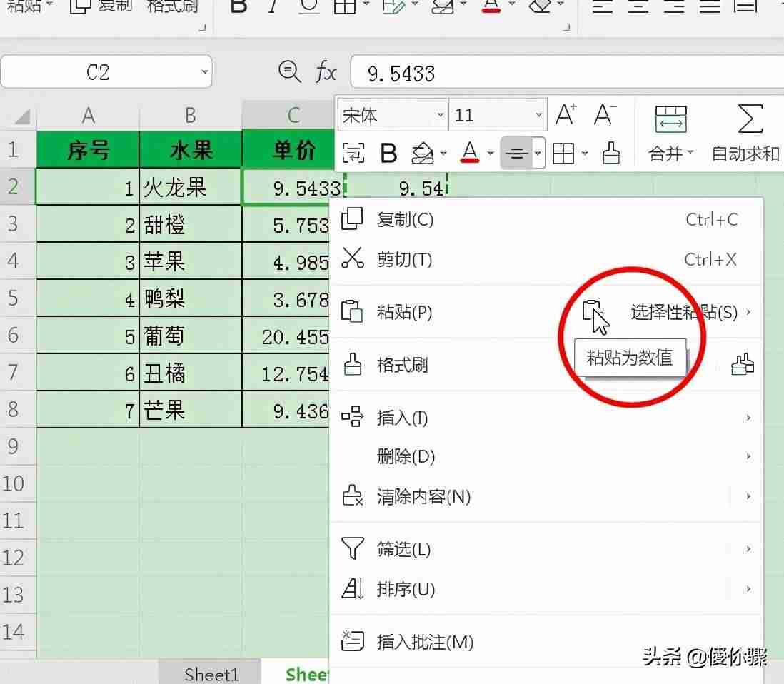Select the cell containing 芒果
This screenshot has width=784, height=684.
[x=191, y=410]
